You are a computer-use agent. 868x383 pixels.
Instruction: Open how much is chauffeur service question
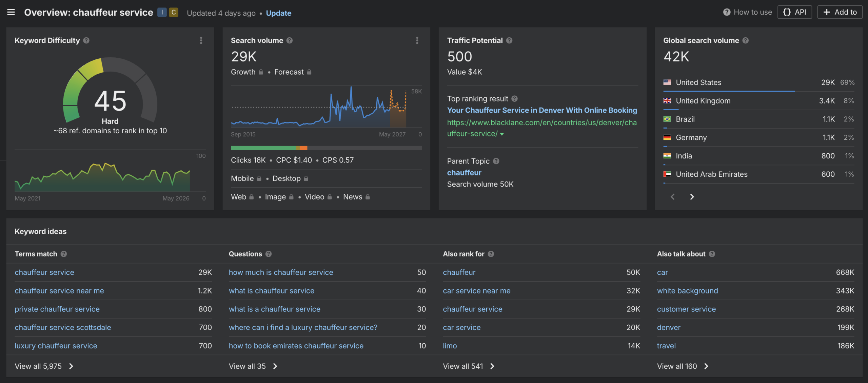(x=281, y=272)
